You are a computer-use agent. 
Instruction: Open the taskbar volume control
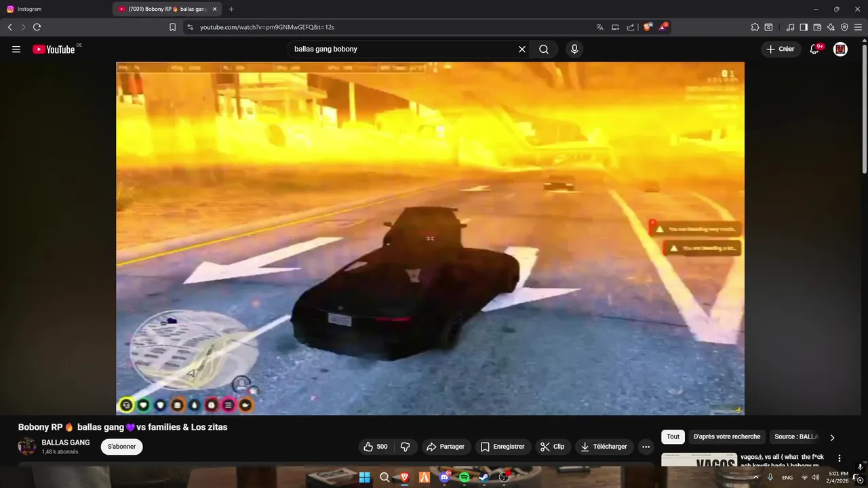815,478
